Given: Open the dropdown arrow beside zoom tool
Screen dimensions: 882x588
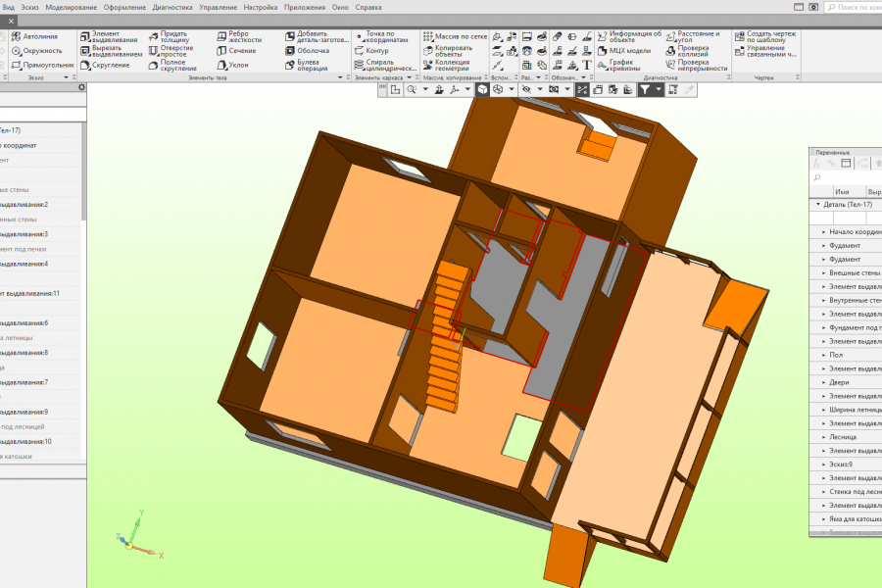Looking at the screenshot, I should pyautogui.click(x=425, y=90).
